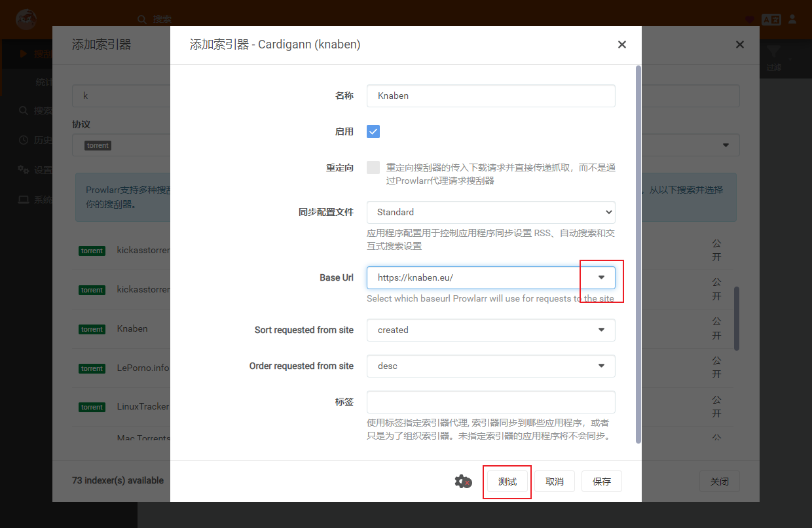The height and width of the screenshot is (528, 812).
Task: Click the indexer list scrollbar
Action: pyautogui.click(x=737, y=318)
